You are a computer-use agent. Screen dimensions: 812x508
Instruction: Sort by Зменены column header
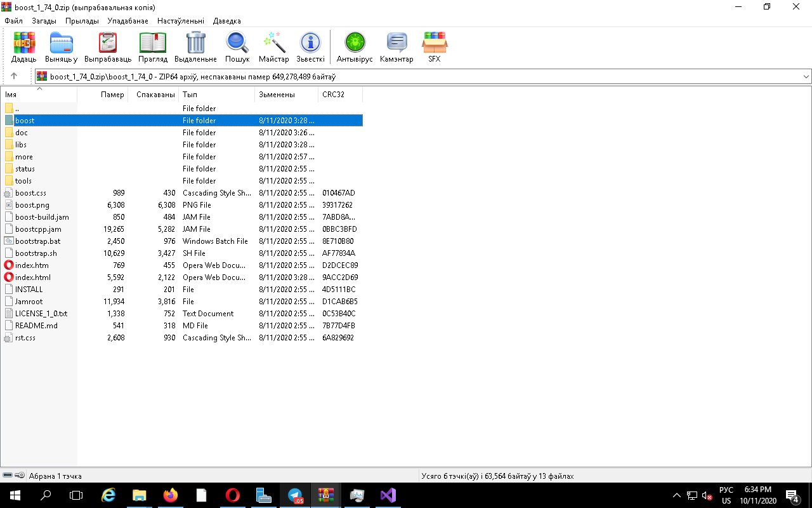click(x=287, y=95)
